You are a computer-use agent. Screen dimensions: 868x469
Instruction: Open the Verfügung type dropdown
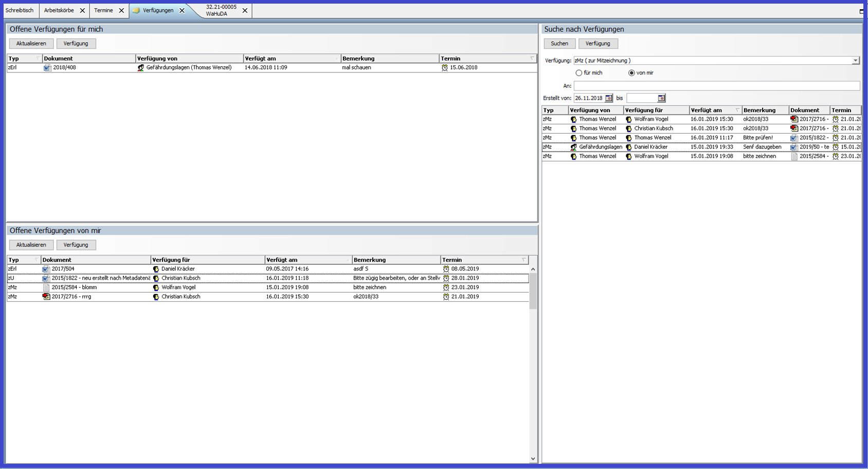click(x=855, y=61)
